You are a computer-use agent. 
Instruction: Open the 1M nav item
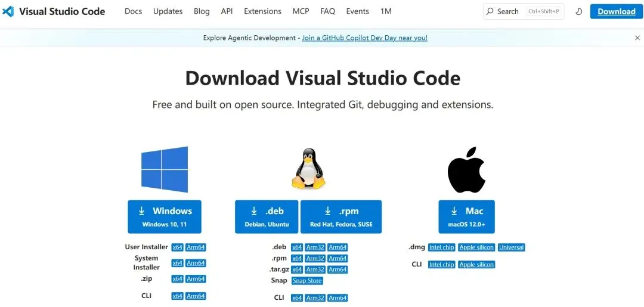click(x=386, y=11)
